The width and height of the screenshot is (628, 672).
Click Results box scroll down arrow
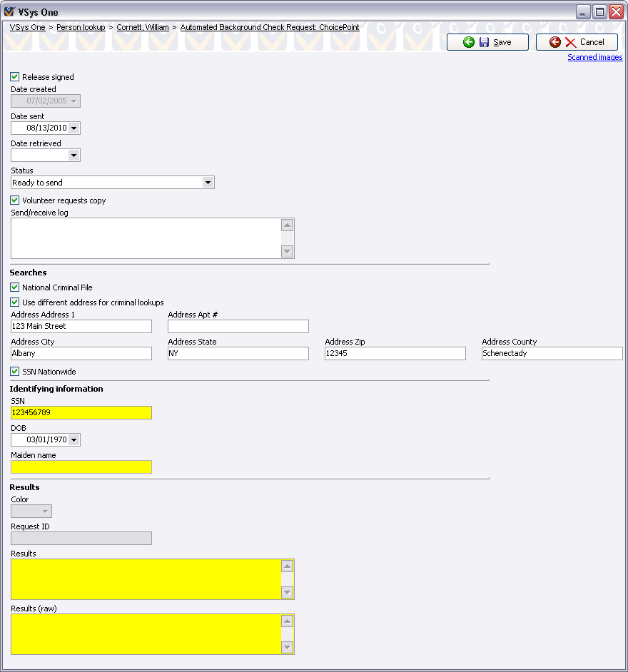coord(287,593)
